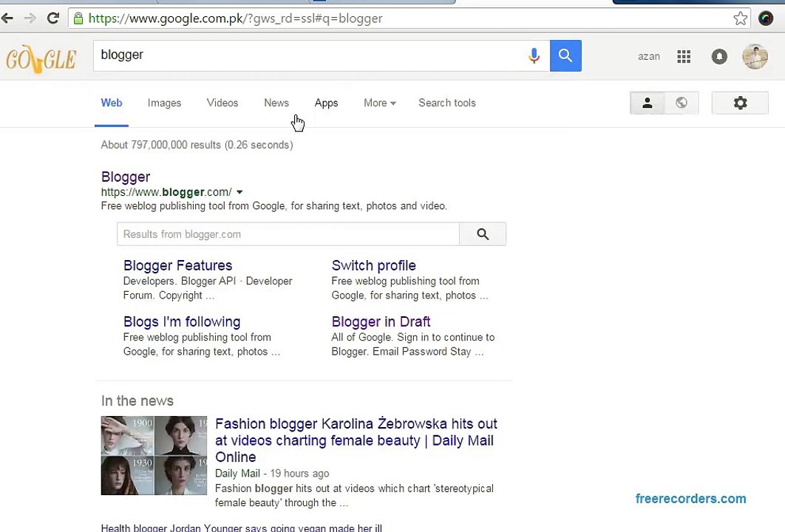The height and width of the screenshot is (532, 785).
Task: Expand the green arrow next to blogger.com URL
Action: coord(239,192)
